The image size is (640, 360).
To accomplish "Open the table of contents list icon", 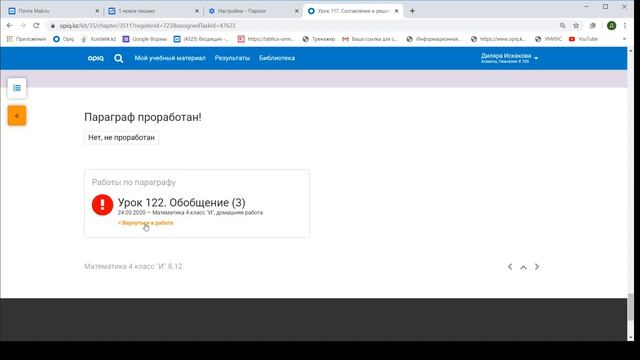I will 17,88.
